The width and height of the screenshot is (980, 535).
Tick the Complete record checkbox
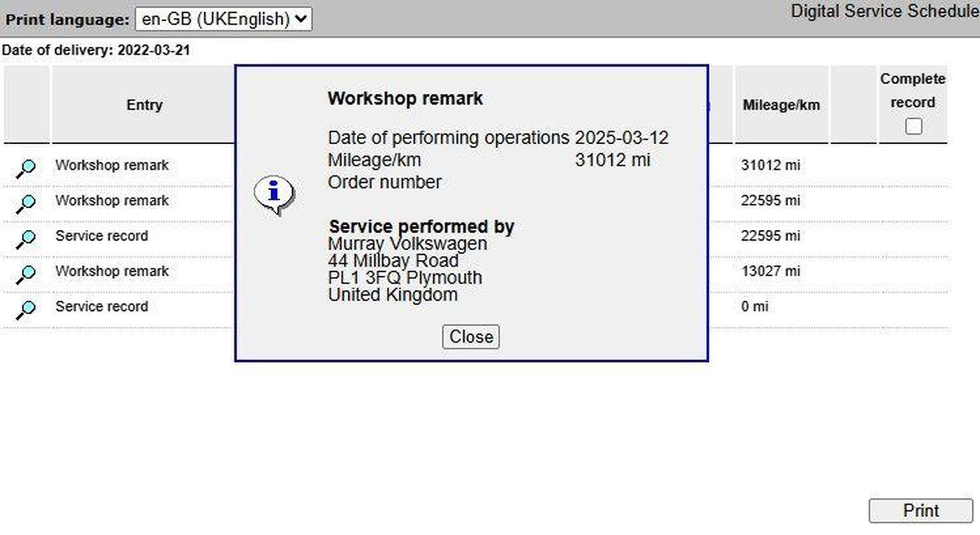point(913,126)
